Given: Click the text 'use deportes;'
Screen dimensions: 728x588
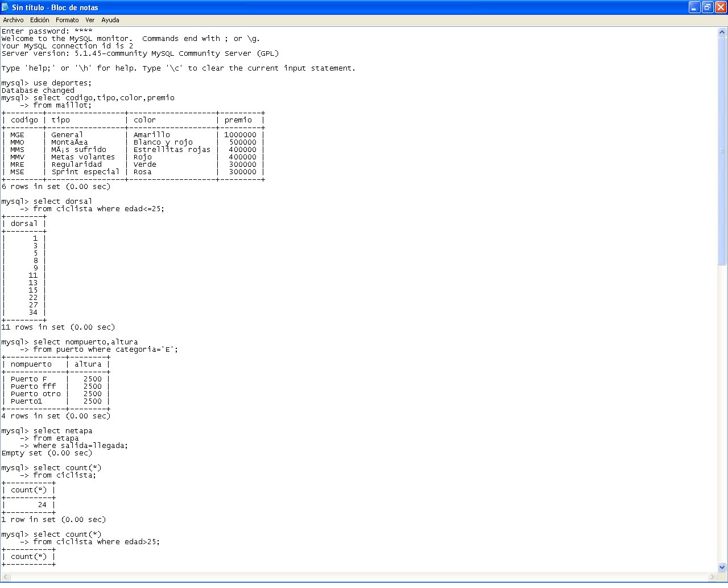Looking at the screenshot, I should [x=62, y=83].
